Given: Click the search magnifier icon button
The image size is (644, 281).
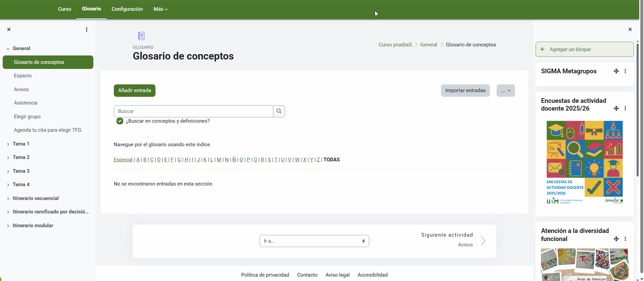Looking at the screenshot, I should (279, 111).
